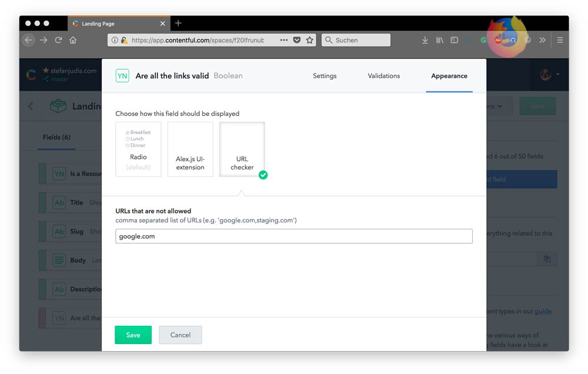Click into the Suchen search box

[x=356, y=40]
